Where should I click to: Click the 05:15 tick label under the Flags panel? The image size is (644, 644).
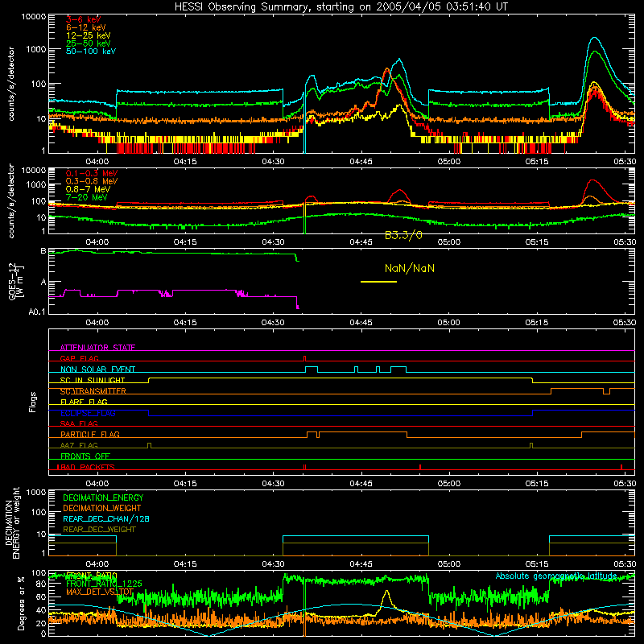[x=537, y=484]
